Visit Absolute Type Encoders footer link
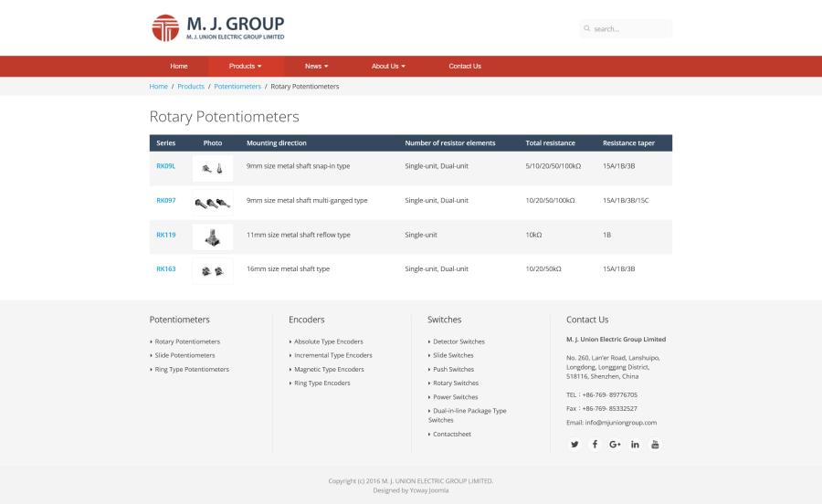Viewport: 822px width, 504px height. click(x=328, y=341)
